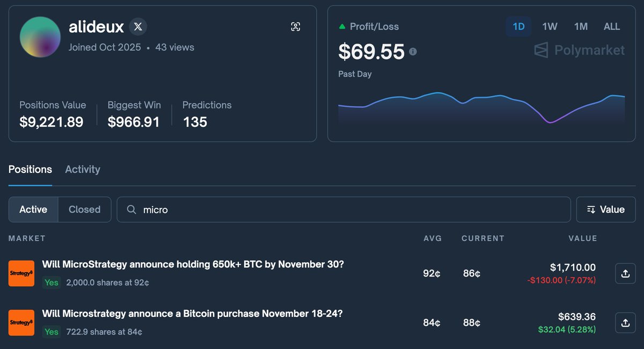
Task: Click the username 'alideux'
Action: pyautogui.click(x=96, y=26)
